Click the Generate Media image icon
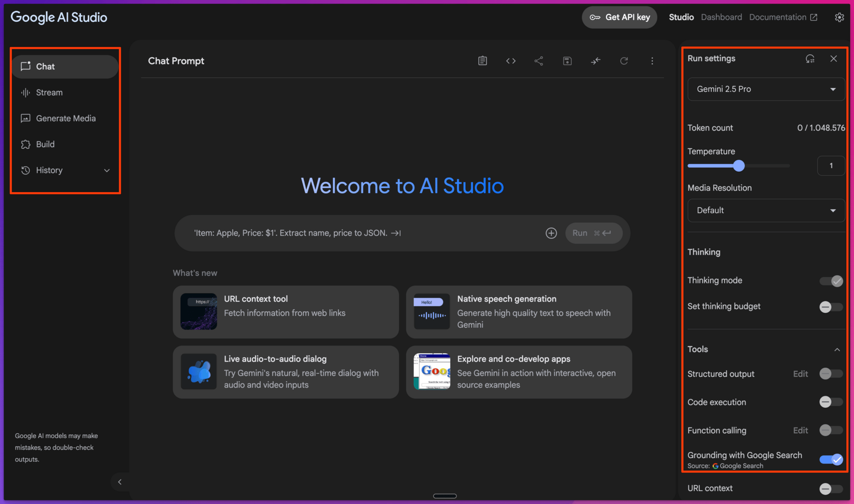The width and height of the screenshot is (854, 504). point(26,118)
